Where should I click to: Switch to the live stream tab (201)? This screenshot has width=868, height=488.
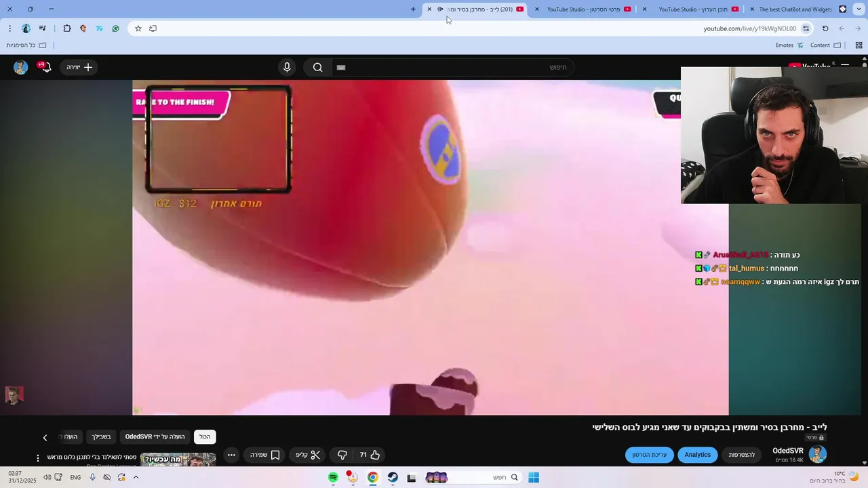[476, 9]
